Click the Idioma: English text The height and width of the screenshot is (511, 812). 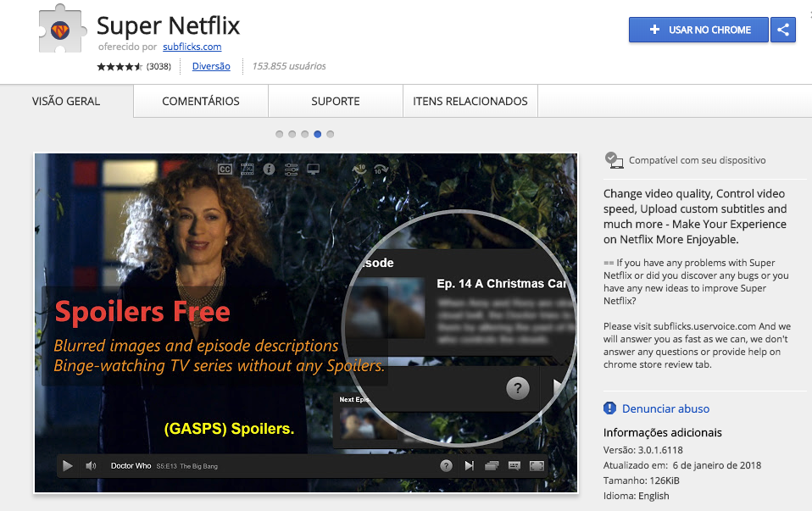636,496
